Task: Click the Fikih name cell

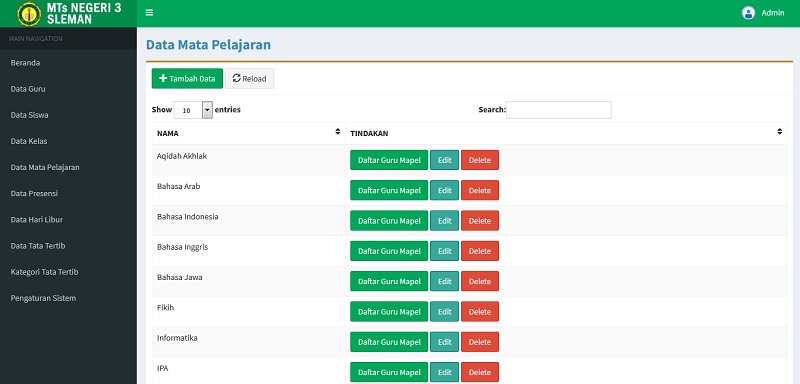Action: (248, 312)
